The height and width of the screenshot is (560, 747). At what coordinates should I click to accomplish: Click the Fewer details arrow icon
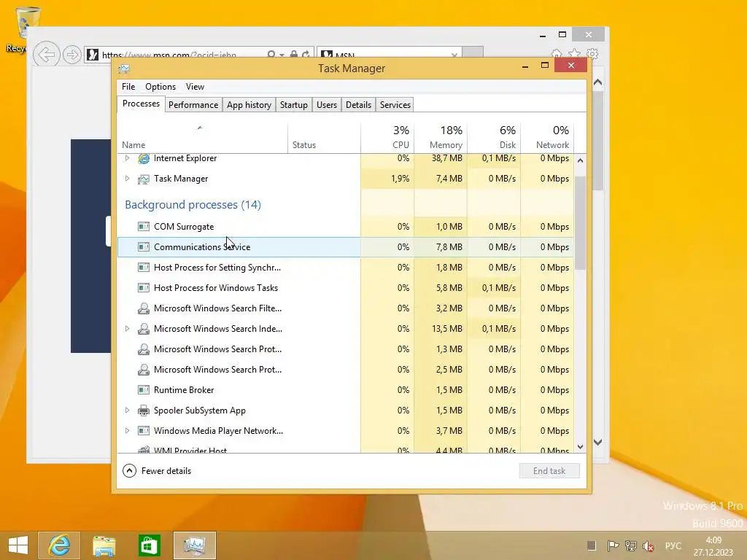tap(129, 471)
